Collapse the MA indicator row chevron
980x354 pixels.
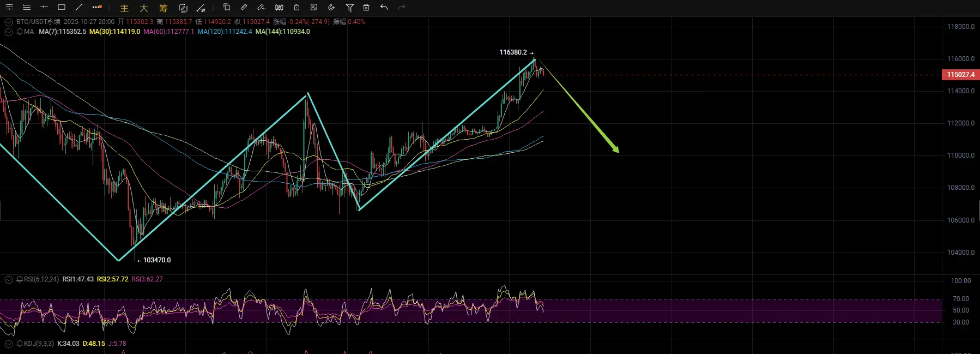point(9,32)
